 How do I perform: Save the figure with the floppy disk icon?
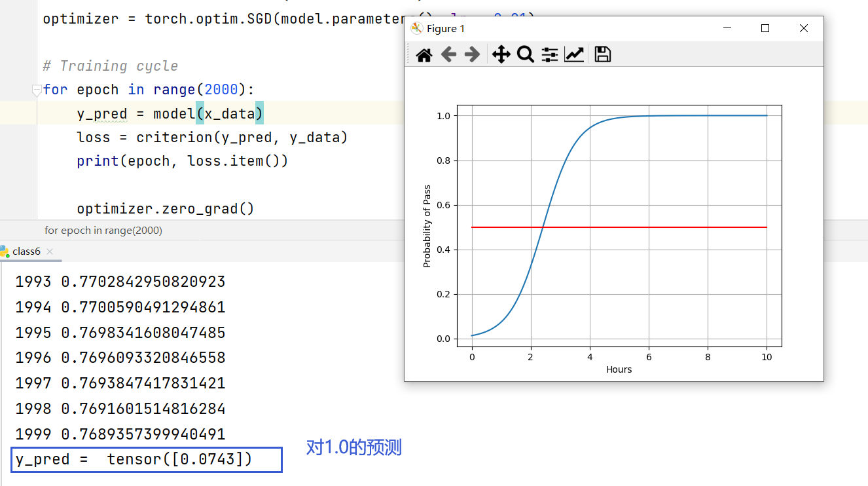[603, 54]
